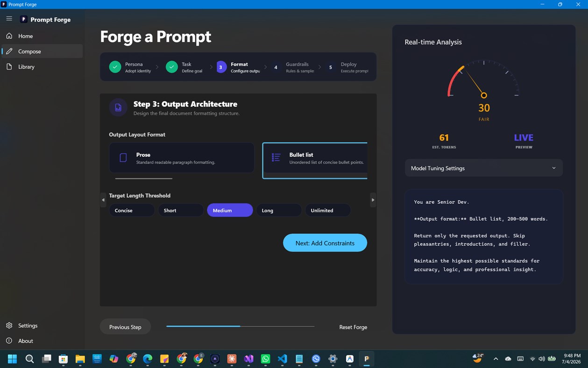Open volume control in system tray

pos(541,359)
